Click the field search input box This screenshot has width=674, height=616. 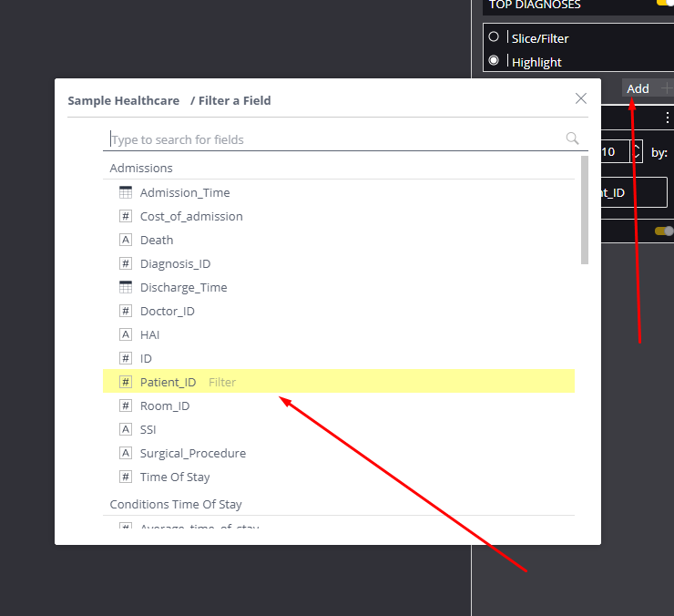coord(335,139)
